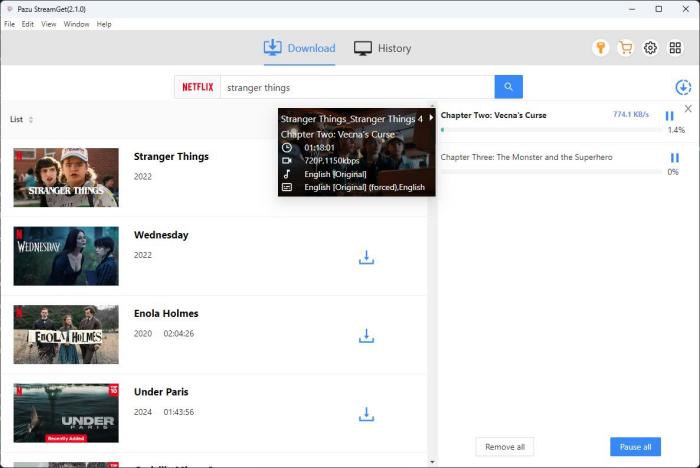
Task: Expand the arrow in the Stranger Things tooltip
Action: click(431, 118)
